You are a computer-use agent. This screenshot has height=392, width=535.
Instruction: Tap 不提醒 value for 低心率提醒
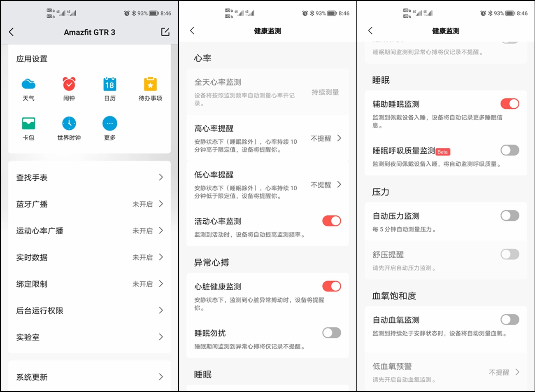tap(321, 185)
